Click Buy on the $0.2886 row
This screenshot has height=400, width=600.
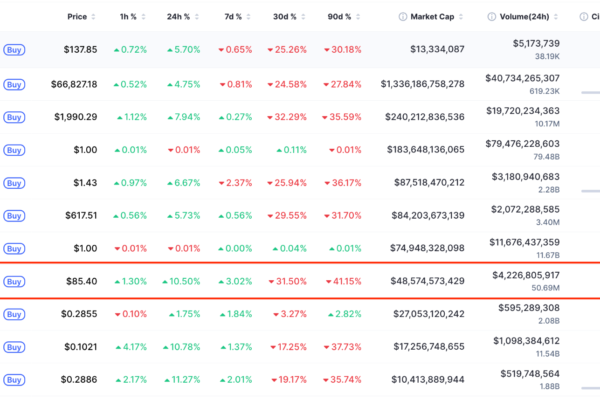[x=14, y=380]
